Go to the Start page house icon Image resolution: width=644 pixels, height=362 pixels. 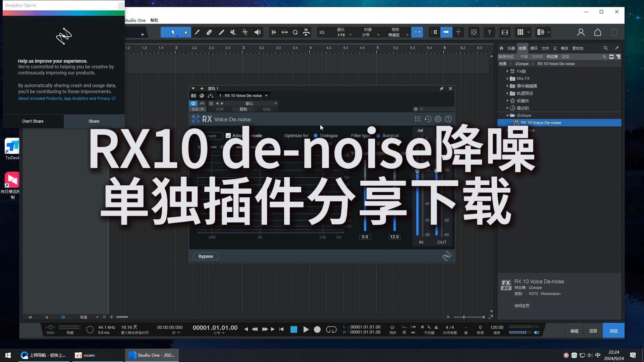coord(597,32)
